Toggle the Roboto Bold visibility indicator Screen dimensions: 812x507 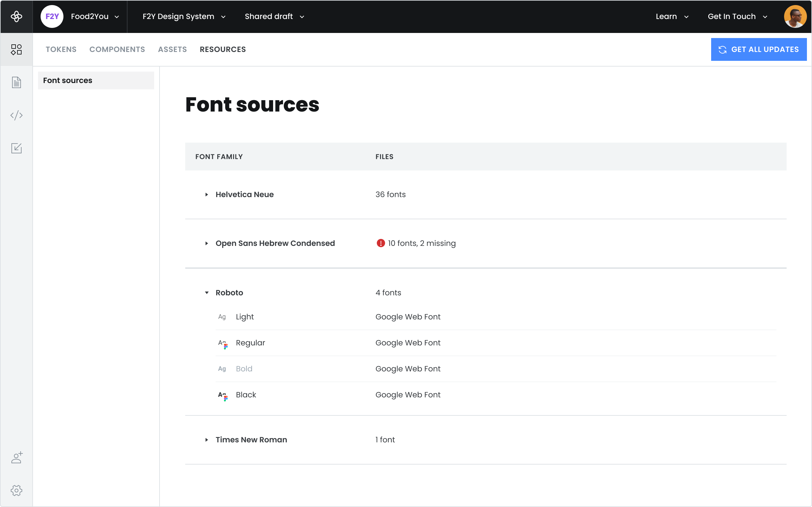pyautogui.click(x=222, y=369)
